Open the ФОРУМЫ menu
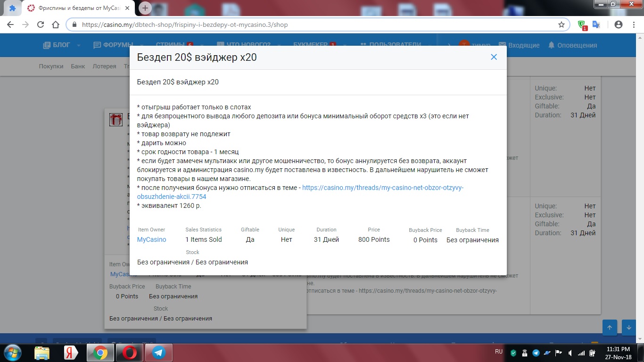Image resolution: width=644 pixels, height=362 pixels. pos(113,45)
